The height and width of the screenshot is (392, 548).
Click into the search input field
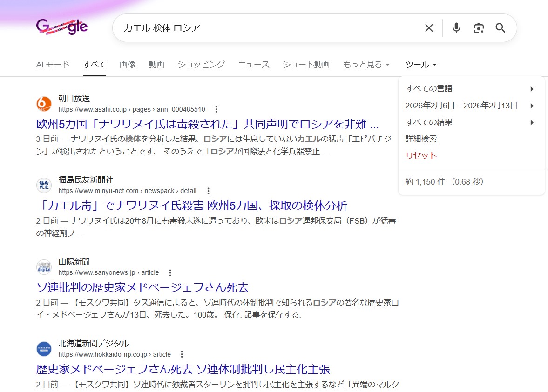point(265,28)
